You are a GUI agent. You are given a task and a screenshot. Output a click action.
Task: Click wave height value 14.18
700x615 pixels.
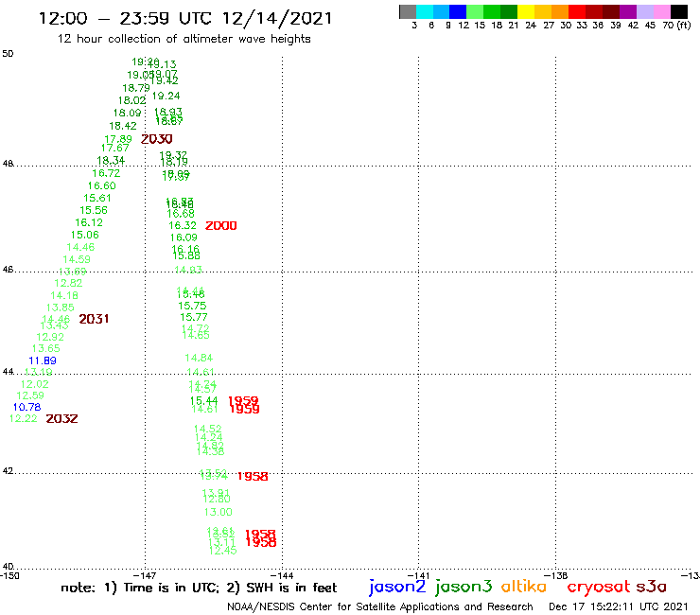(64, 295)
